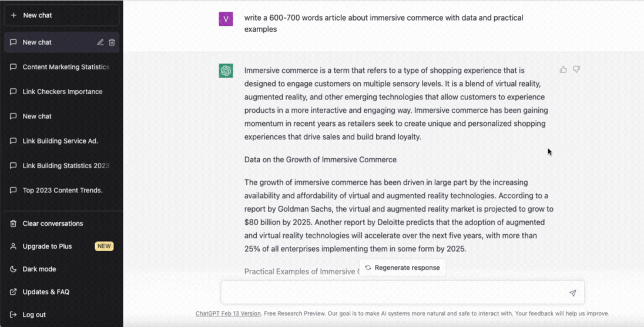Open the Top 2023 Content Trends chat
644x327 pixels.
tap(62, 191)
